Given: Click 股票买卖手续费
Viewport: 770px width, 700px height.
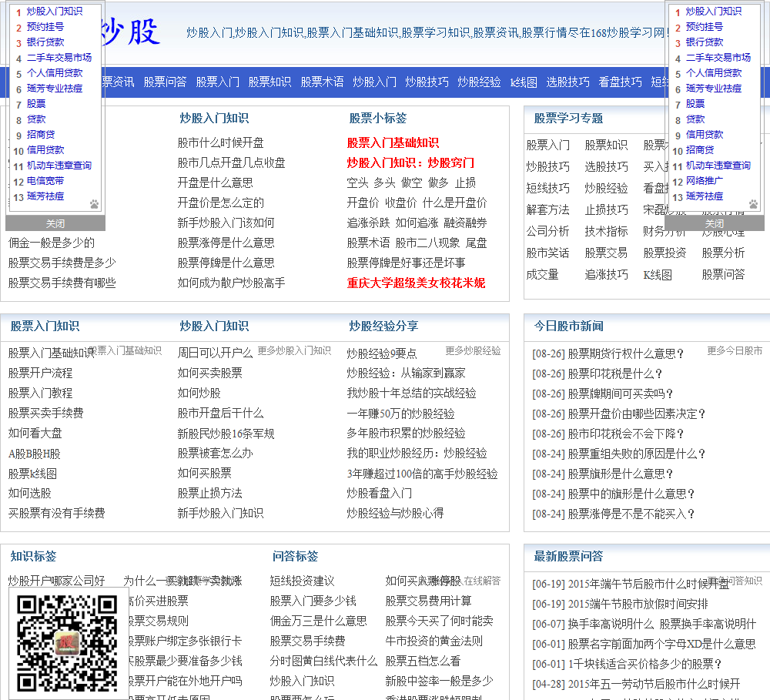Looking at the screenshot, I should (45, 413).
